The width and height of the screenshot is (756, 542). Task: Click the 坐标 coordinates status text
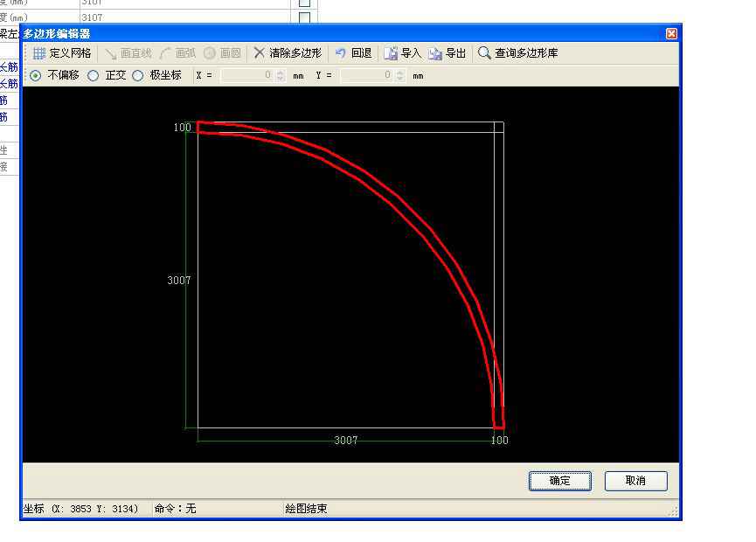click(80, 509)
